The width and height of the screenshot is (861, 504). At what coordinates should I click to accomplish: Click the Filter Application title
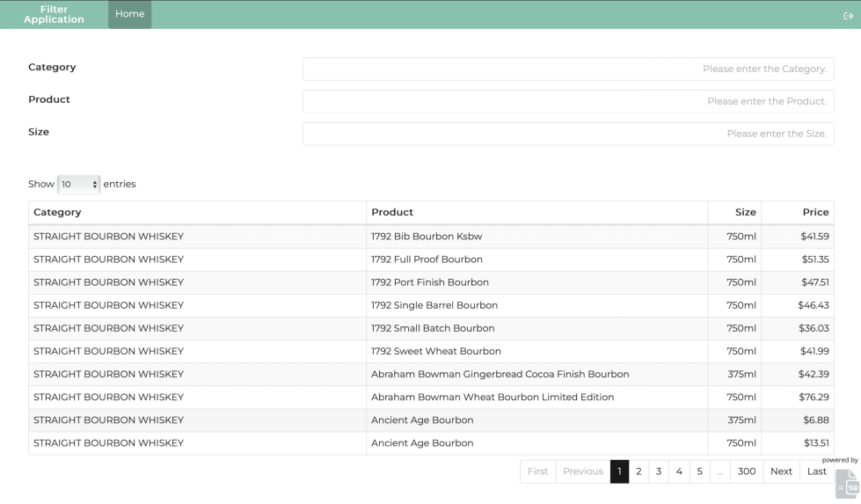coord(54,14)
